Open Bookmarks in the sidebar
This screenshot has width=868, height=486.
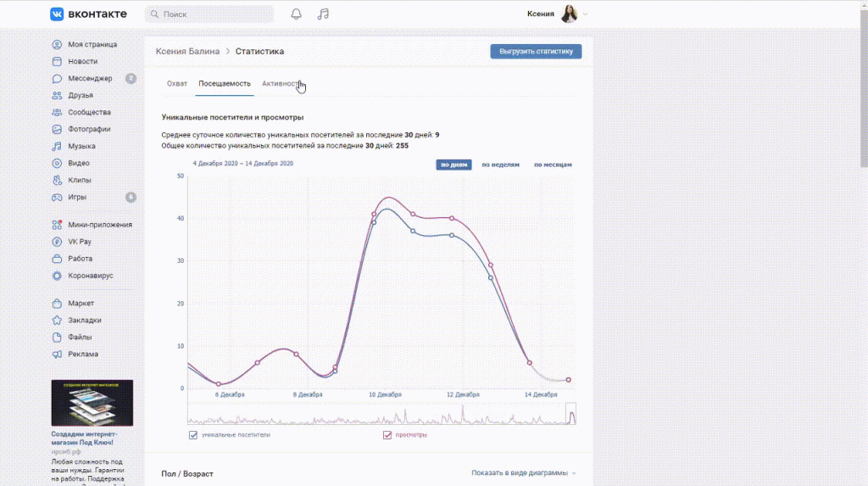point(85,320)
